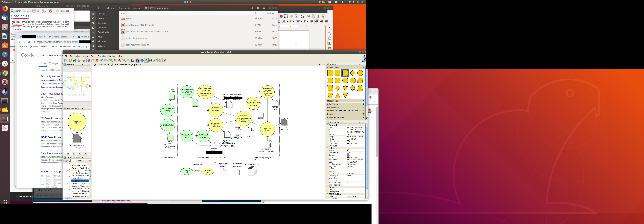Click the Save document toolbar icon
Screen dimensions: 644x224
(74, 60)
